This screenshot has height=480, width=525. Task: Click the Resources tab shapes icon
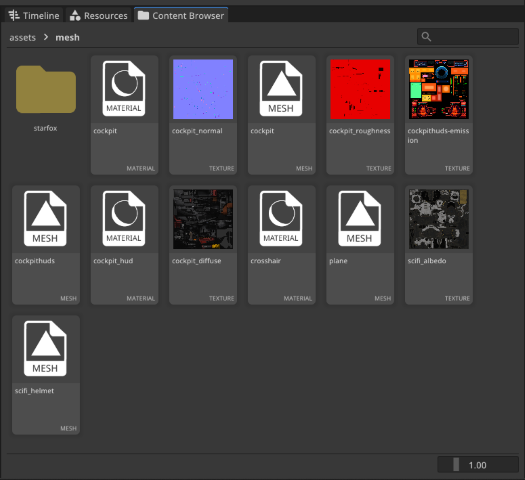click(x=75, y=15)
